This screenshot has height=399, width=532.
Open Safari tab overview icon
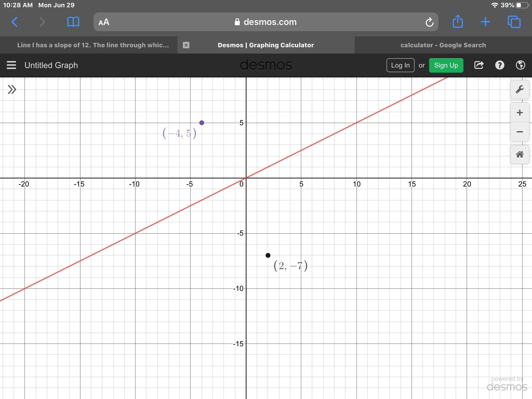coord(514,22)
